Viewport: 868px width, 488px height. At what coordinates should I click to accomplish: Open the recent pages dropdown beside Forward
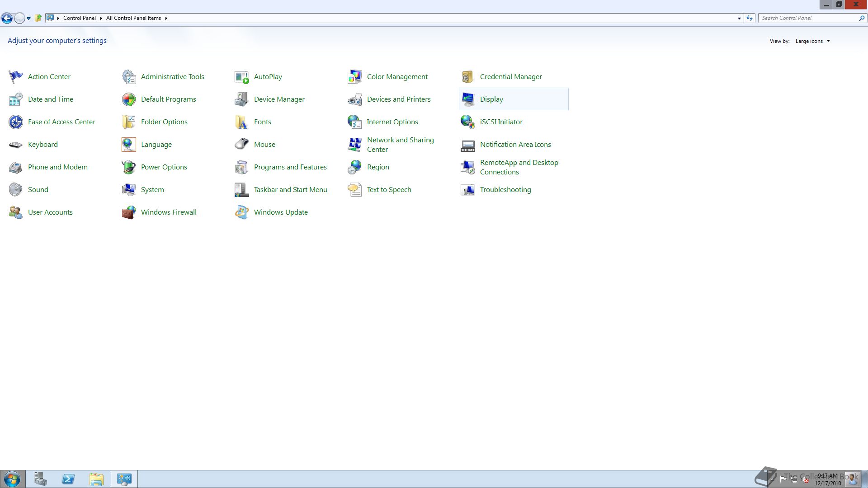(x=28, y=19)
